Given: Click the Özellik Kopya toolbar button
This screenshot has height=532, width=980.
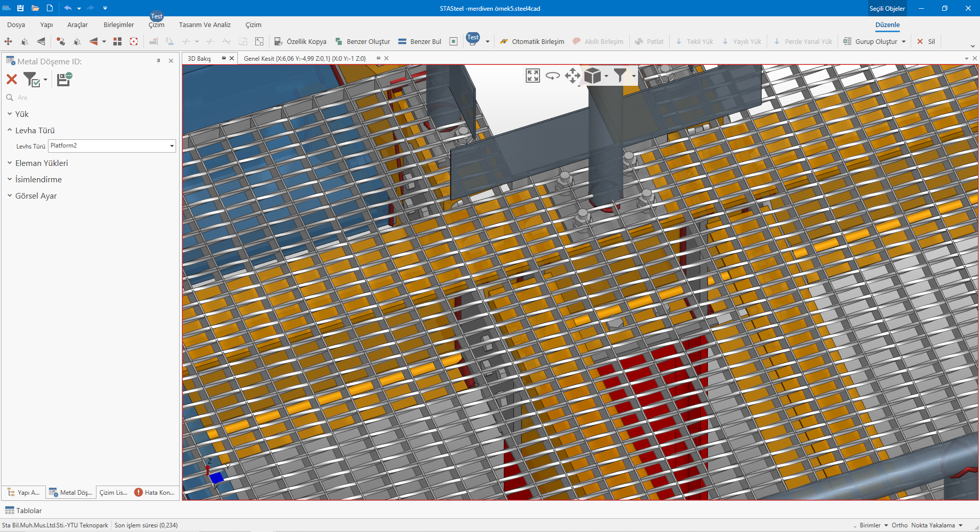Looking at the screenshot, I should (300, 42).
